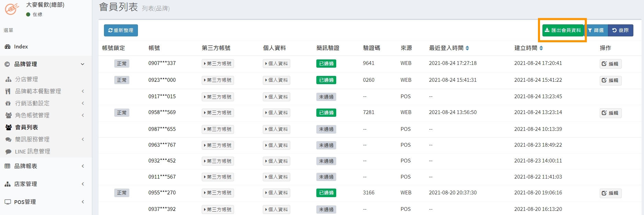Click the 重新整理 refresh button
This screenshot has height=215, width=644.
tap(121, 30)
